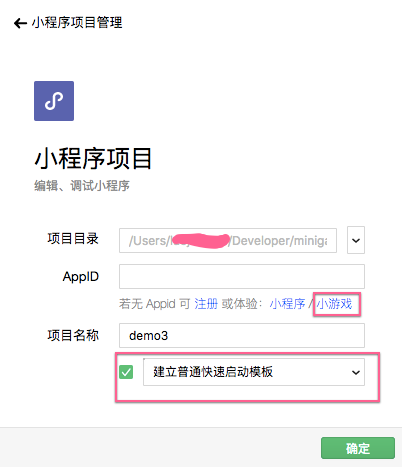Click the 项目名称 field containing demo3
The height and width of the screenshot is (467, 402).
click(242, 336)
